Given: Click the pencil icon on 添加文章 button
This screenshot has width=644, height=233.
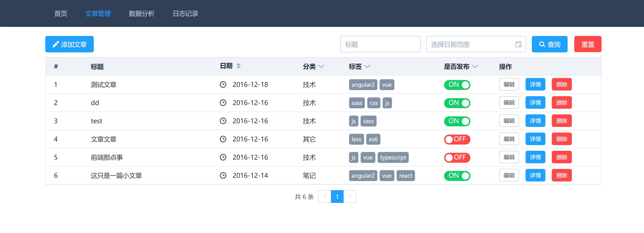Looking at the screenshot, I should point(56,44).
